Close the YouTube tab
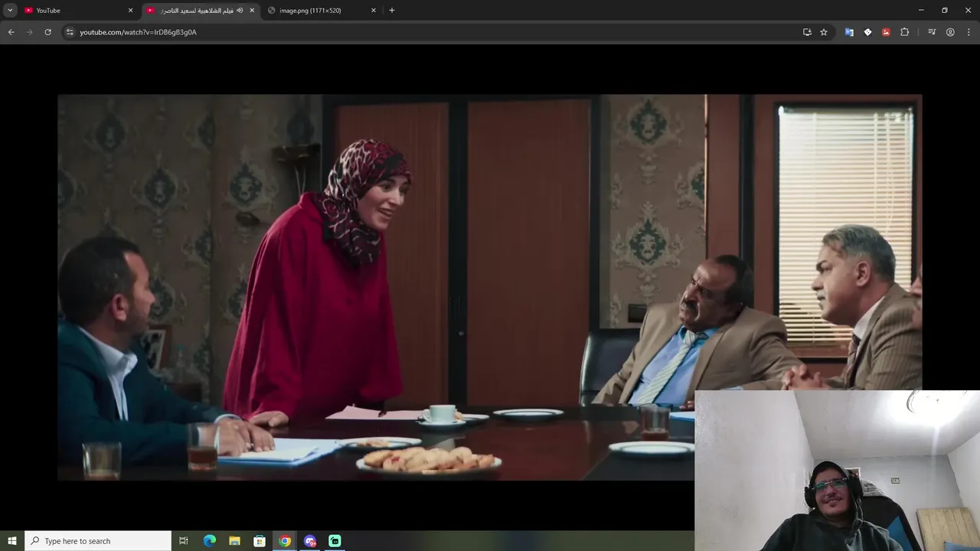Screen dimensions: 980x551 point(130,10)
